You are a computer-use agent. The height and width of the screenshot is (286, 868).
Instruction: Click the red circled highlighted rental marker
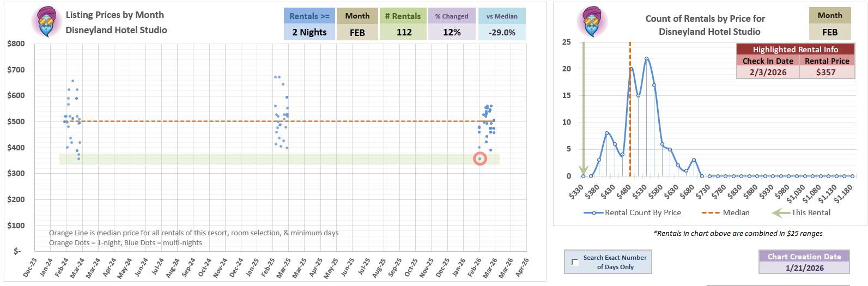(x=479, y=159)
